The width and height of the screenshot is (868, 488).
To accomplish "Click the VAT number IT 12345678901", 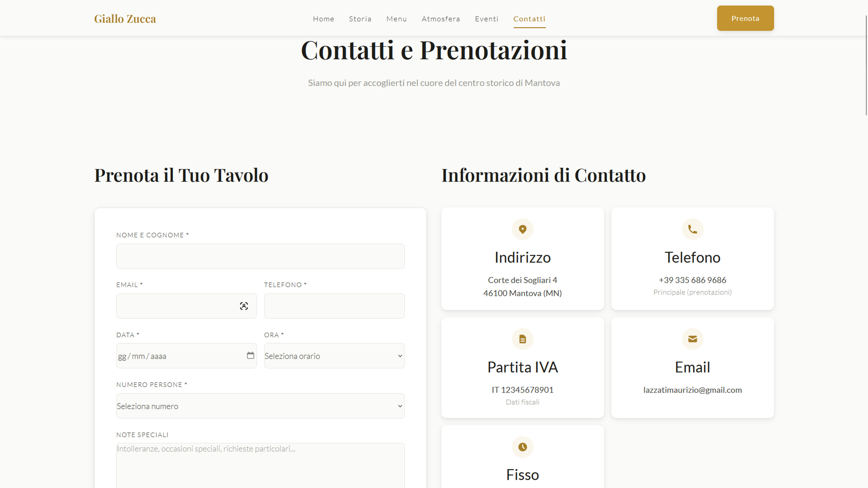I will [x=523, y=390].
